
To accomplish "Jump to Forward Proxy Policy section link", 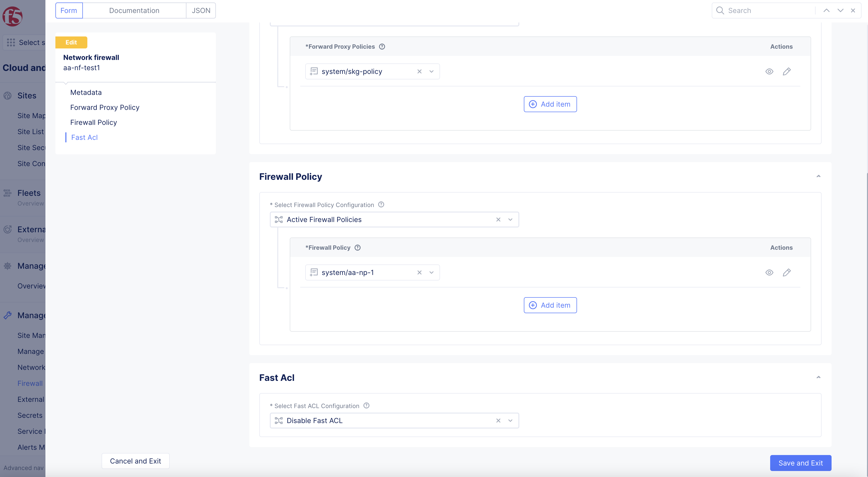I will click(105, 107).
